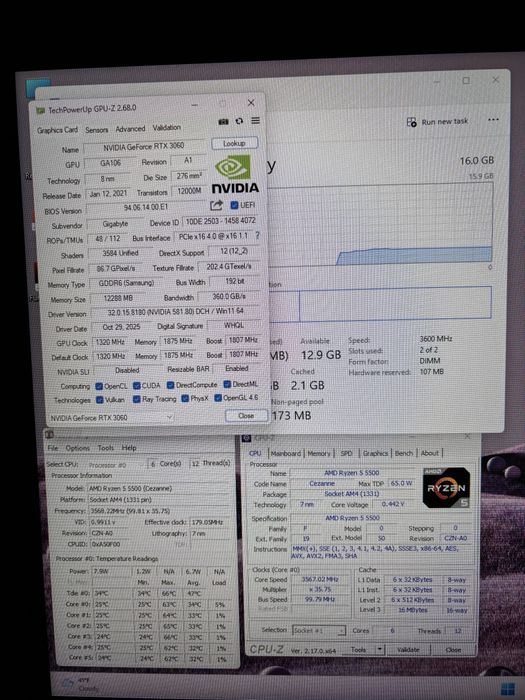Select the CPU tab in CPU-Z
This screenshot has height=700, width=525.
(255, 453)
